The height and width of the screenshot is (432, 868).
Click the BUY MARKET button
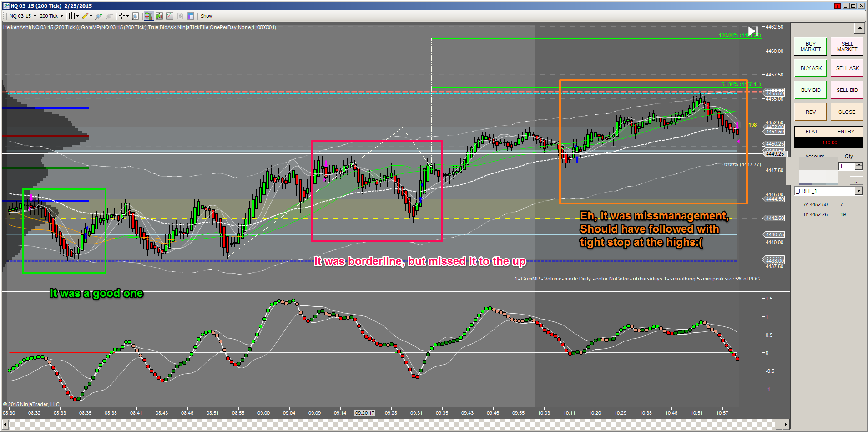[x=811, y=46]
